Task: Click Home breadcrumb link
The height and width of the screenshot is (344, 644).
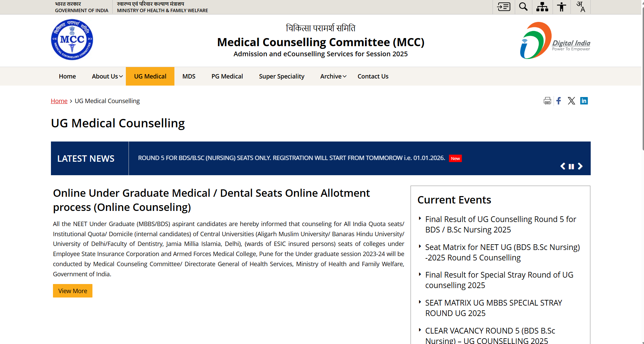Action: pyautogui.click(x=59, y=101)
